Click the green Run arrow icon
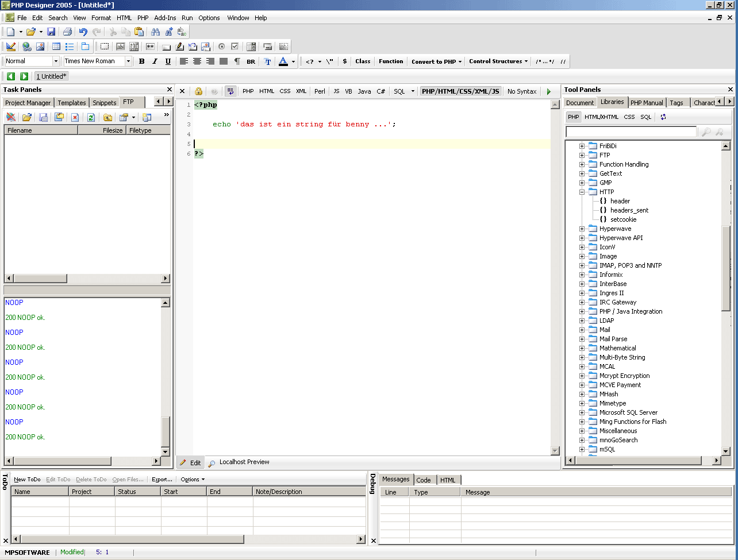The height and width of the screenshot is (560, 738). [548, 91]
